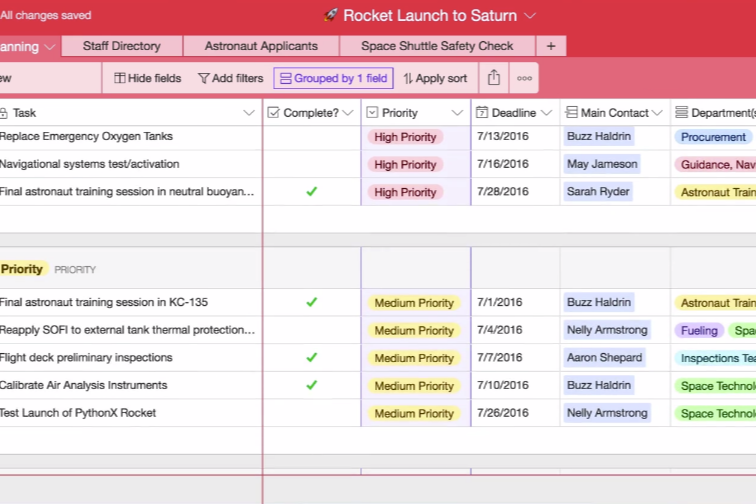Open the Space Shuttle Safety Check tab
Screen dimensions: 756x504
pos(437,46)
